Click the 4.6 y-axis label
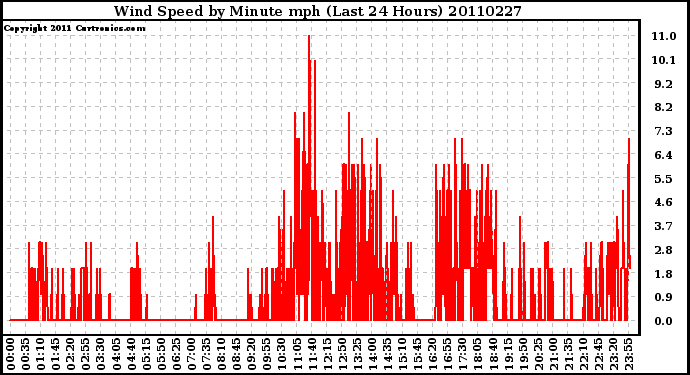The image size is (690, 375). (664, 202)
